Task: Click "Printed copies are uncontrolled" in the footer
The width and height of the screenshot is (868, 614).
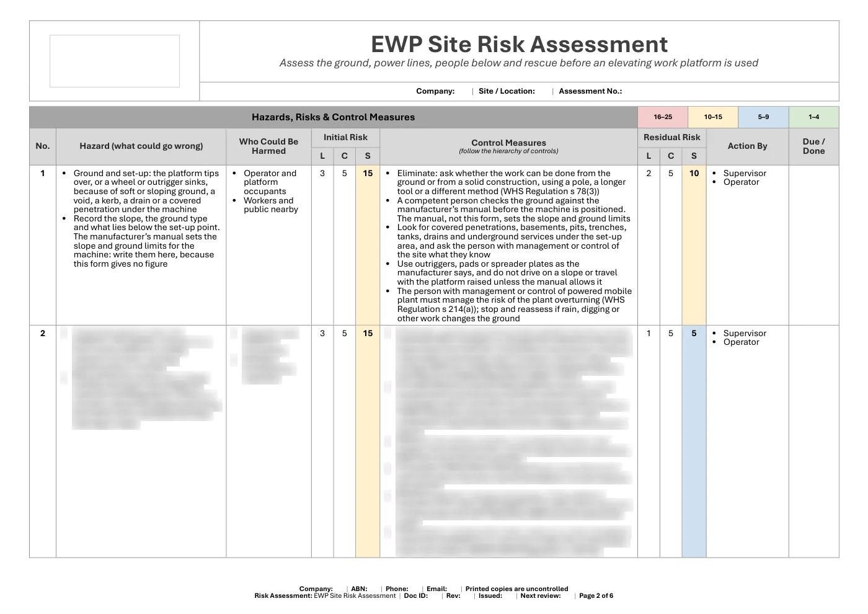Action: (x=516, y=589)
